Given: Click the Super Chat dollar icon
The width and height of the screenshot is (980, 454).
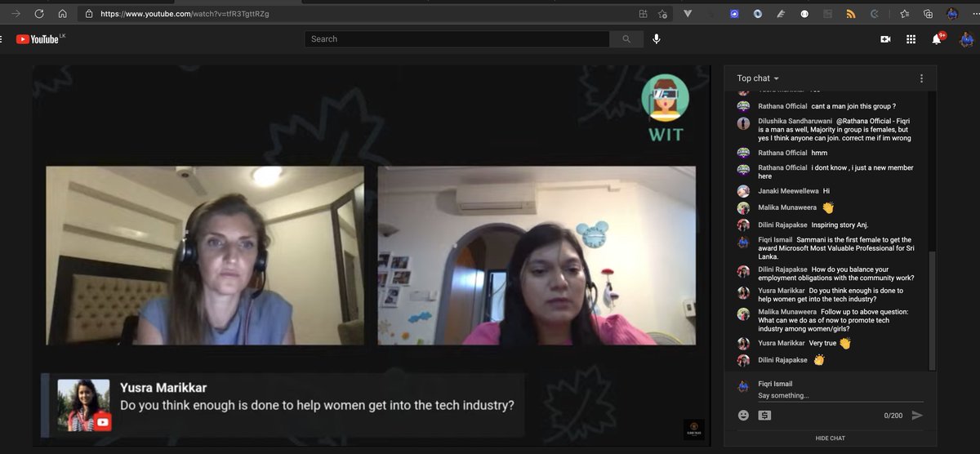Looking at the screenshot, I should point(764,415).
